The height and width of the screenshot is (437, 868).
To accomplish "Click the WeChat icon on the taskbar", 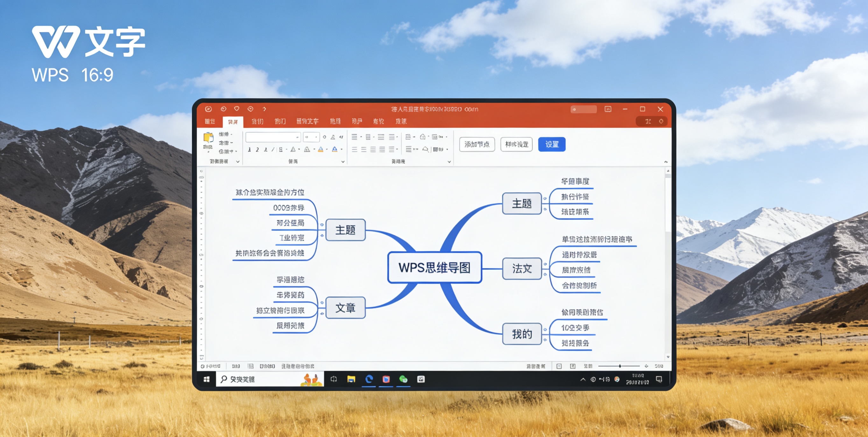I will [x=403, y=379].
